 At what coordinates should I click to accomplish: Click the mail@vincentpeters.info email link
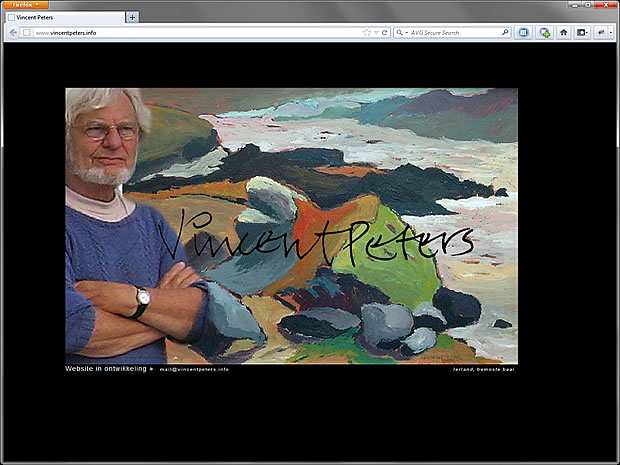pos(194,369)
